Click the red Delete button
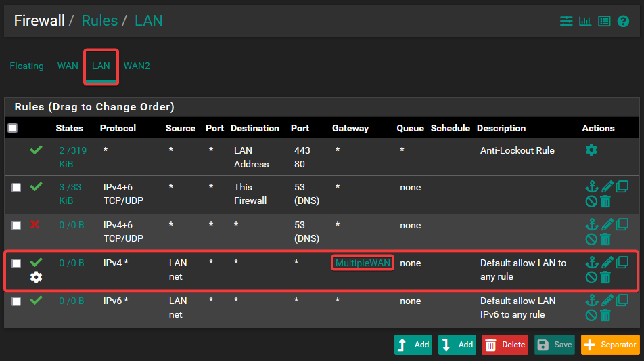The width and height of the screenshot is (644, 361). (x=505, y=345)
